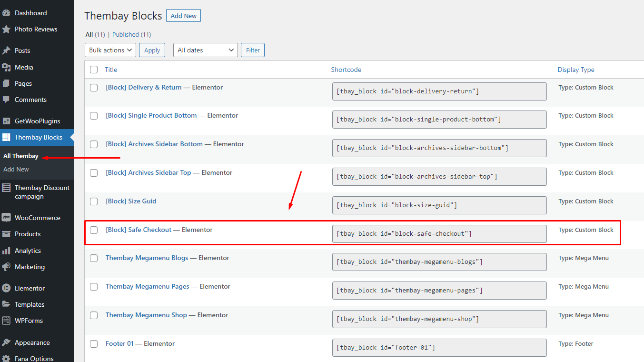Screen dimensions: 644x362
Task: Click the Analytics bar chart icon
Action: point(6,251)
